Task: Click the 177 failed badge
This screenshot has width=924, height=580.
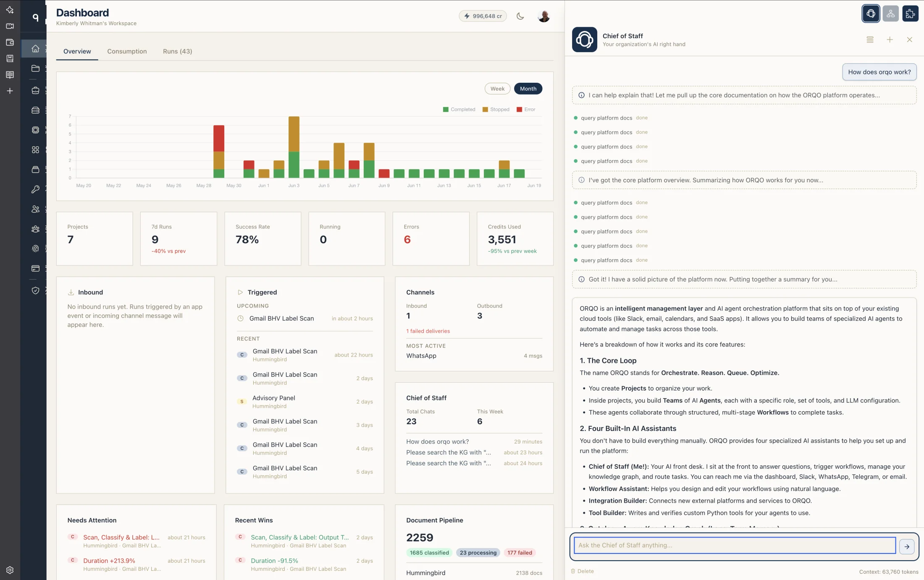Action: coord(520,553)
